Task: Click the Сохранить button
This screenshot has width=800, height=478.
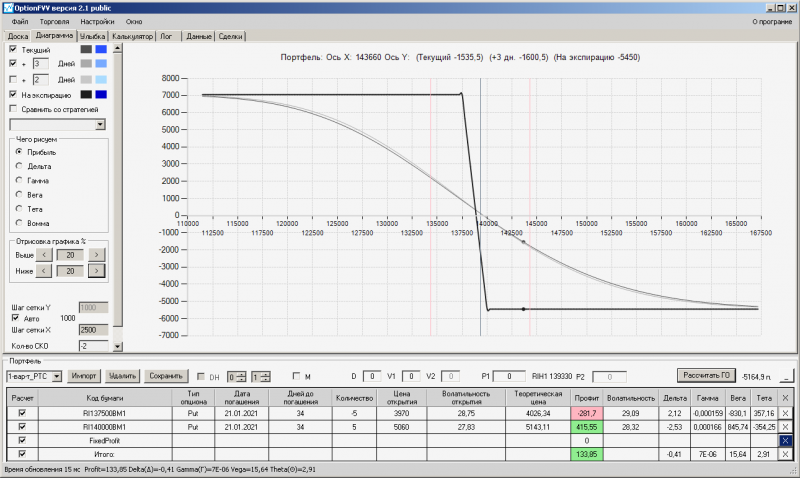Action: point(166,376)
